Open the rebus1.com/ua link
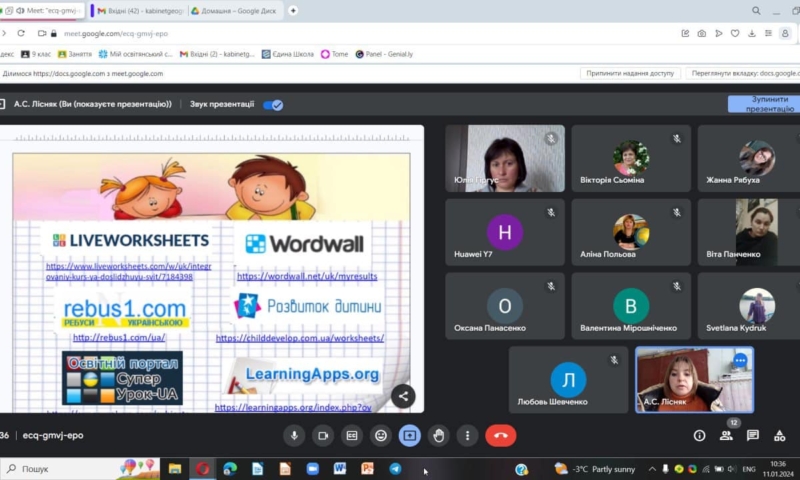The width and height of the screenshot is (800, 480). pos(119,337)
